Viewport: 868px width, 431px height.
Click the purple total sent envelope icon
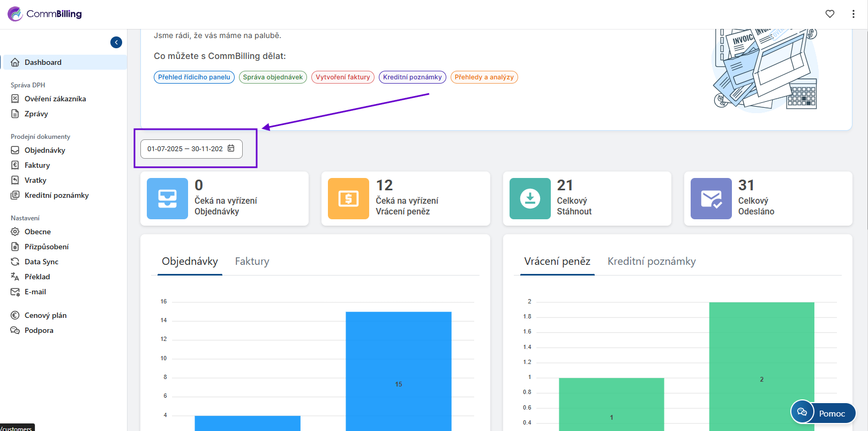tap(710, 198)
